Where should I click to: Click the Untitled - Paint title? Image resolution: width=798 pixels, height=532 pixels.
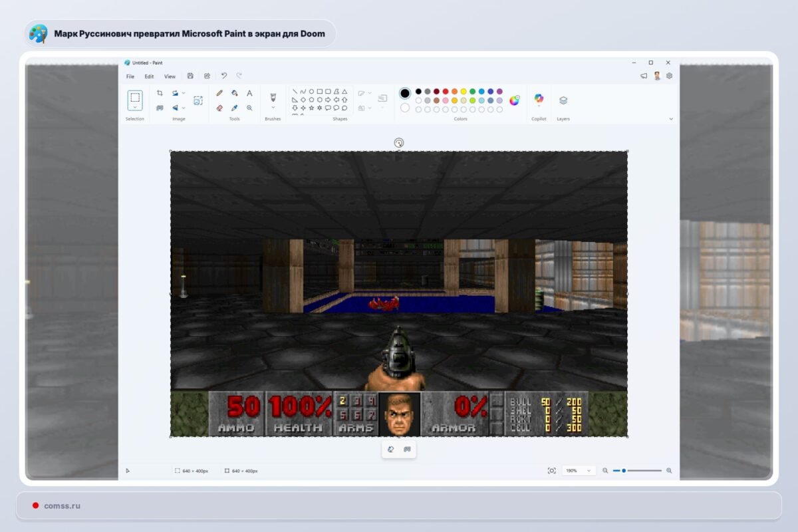pyautogui.click(x=148, y=63)
